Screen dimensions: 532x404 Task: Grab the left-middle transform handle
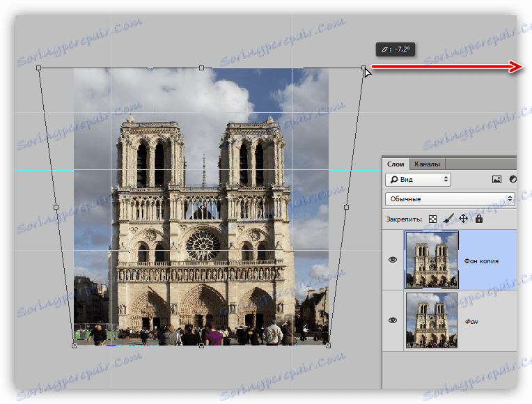(56, 207)
